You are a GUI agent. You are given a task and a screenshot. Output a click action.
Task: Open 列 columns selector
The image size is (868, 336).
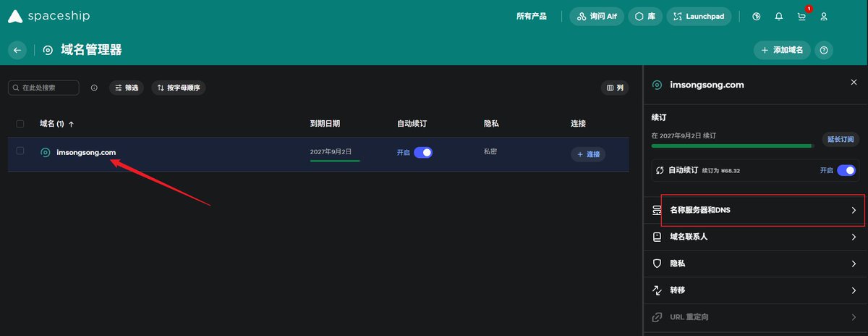pos(615,88)
